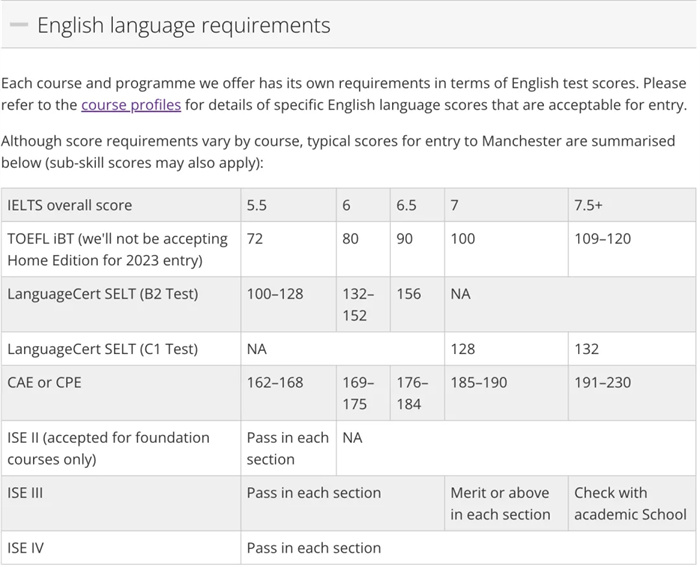The width and height of the screenshot is (700, 567).
Task: Click the B2 Test 100–128 cell
Action: pos(288,304)
